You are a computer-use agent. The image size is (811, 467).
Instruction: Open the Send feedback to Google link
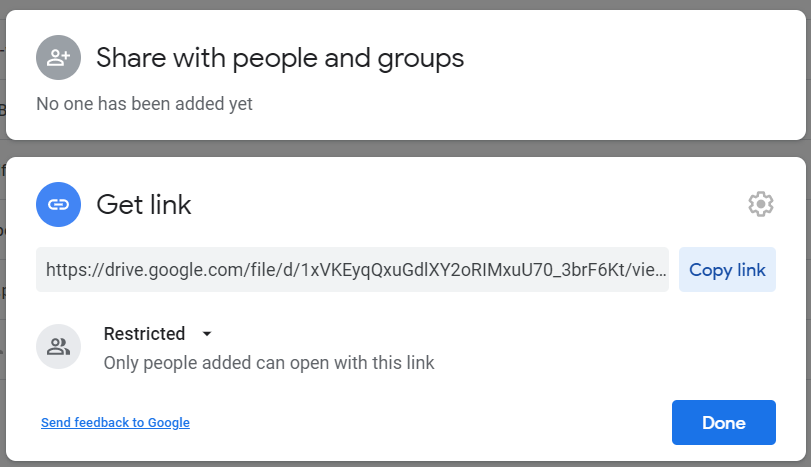(115, 423)
